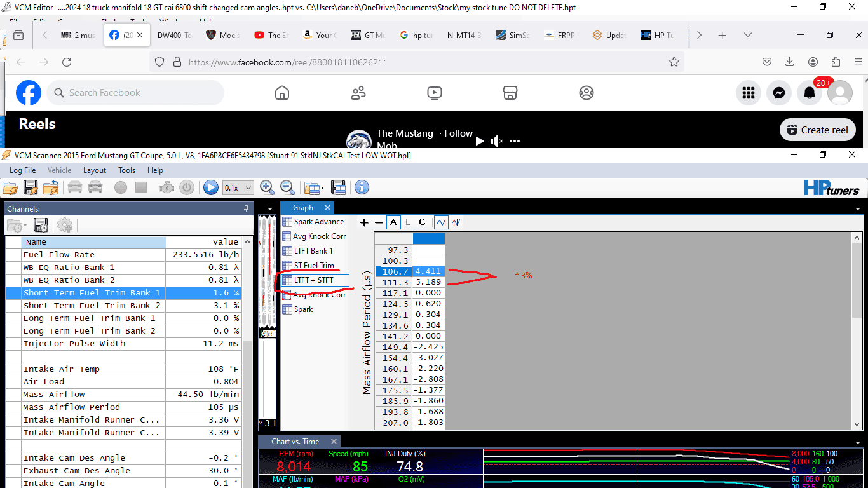Click the Follow link on the Mustang reel
This screenshot has height=488, width=868.
459,133
